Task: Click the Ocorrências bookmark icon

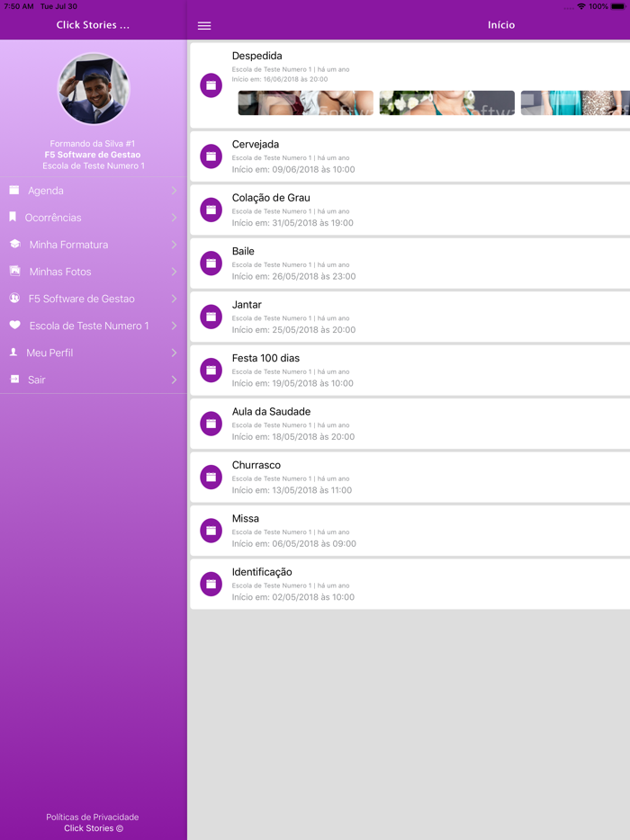Action: (x=13, y=217)
